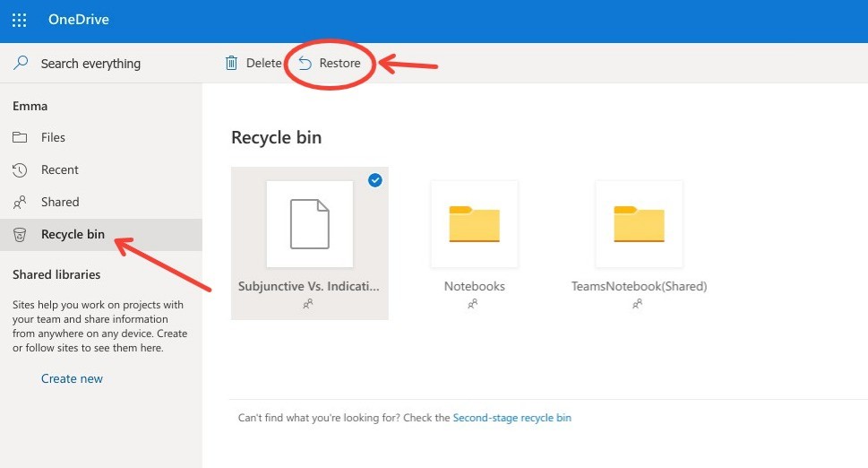The height and width of the screenshot is (468, 868).
Task: Click the Files folder icon
Action: (x=20, y=137)
